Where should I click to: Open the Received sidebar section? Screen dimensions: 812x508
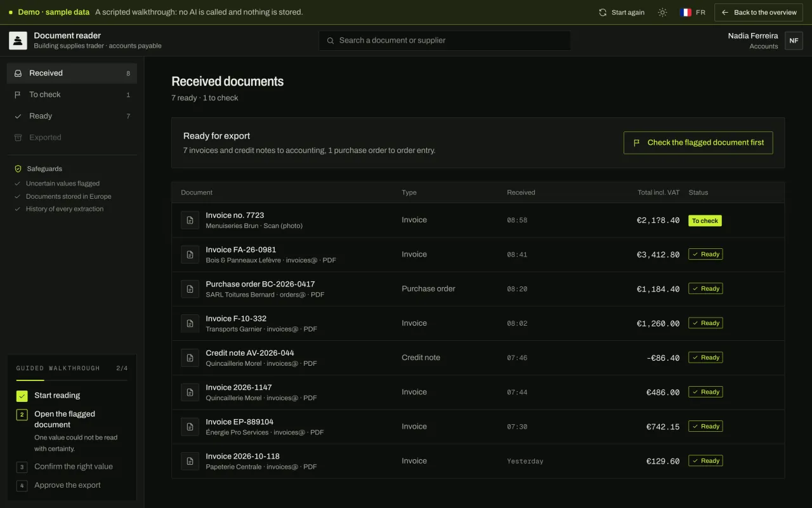point(72,73)
